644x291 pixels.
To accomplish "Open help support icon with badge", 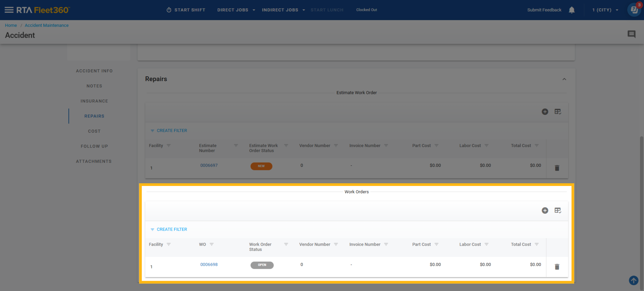I will [x=634, y=10].
